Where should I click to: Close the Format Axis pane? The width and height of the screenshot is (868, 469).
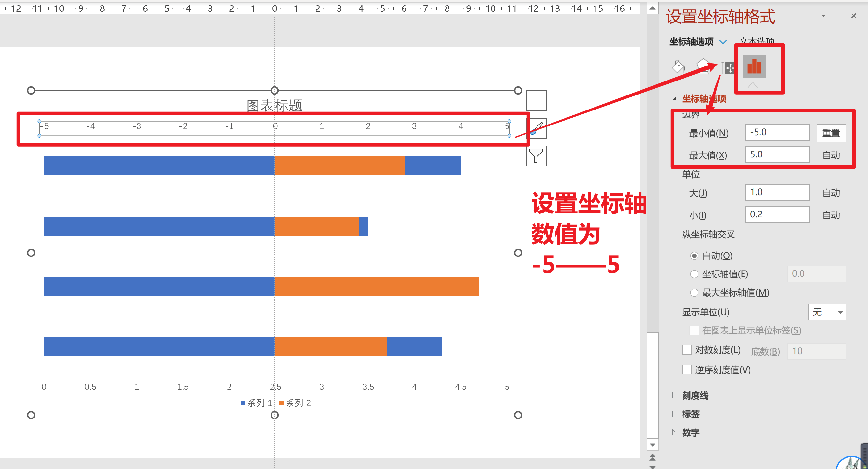pyautogui.click(x=853, y=16)
